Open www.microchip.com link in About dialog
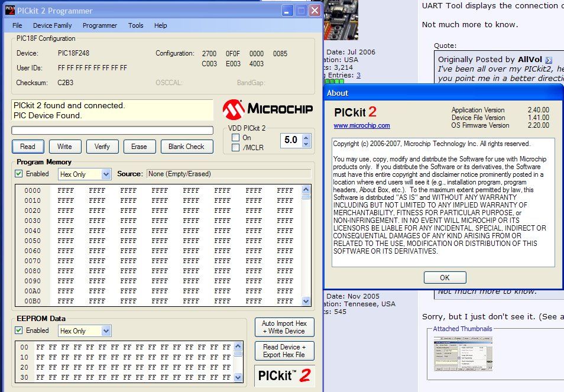Image resolution: width=564 pixels, height=392 pixels. (362, 125)
